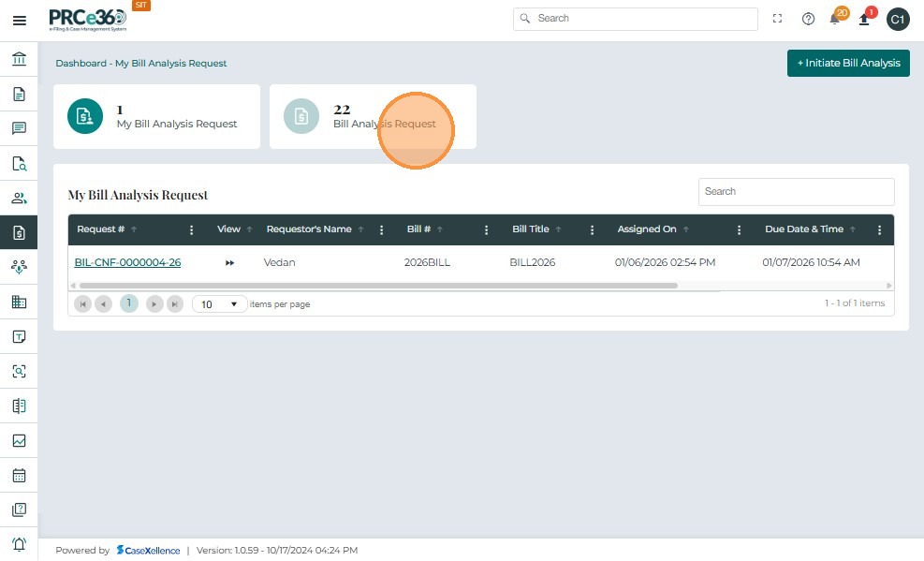This screenshot has height=561, width=924.
Task: Open the courthouse sidebar icon
Action: [19, 59]
